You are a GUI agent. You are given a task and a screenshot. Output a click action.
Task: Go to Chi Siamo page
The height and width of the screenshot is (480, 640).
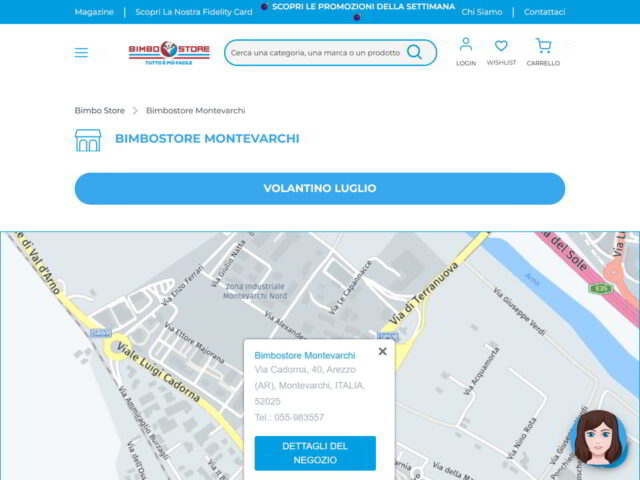[x=482, y=12]
